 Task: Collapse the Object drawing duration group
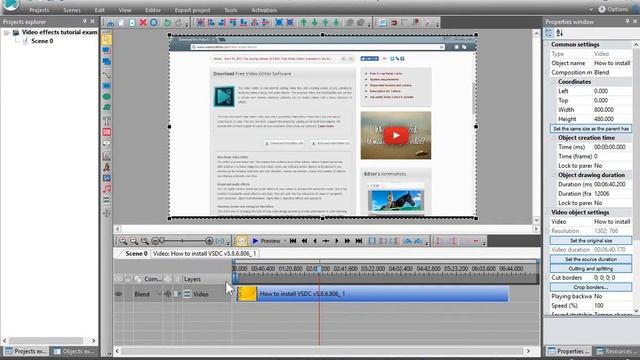point(554,175)
